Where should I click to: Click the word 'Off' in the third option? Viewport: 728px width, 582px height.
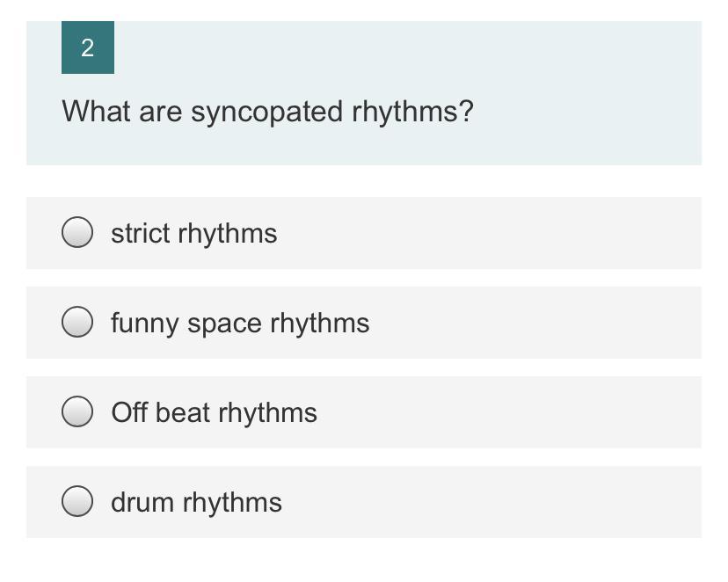[129, 413]
